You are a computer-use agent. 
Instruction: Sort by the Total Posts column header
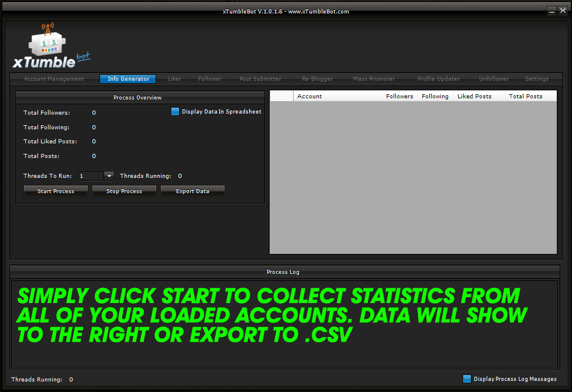point(531,97)
